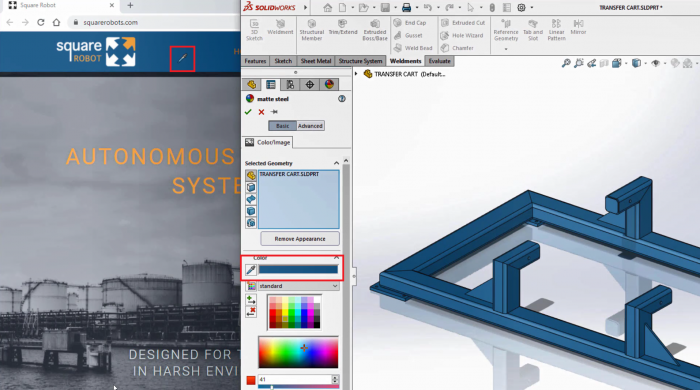Image resolution: width=700 pixels, height=390 pixels.
Task: Click Zoom to Area icon
Action: coord(579,63)
